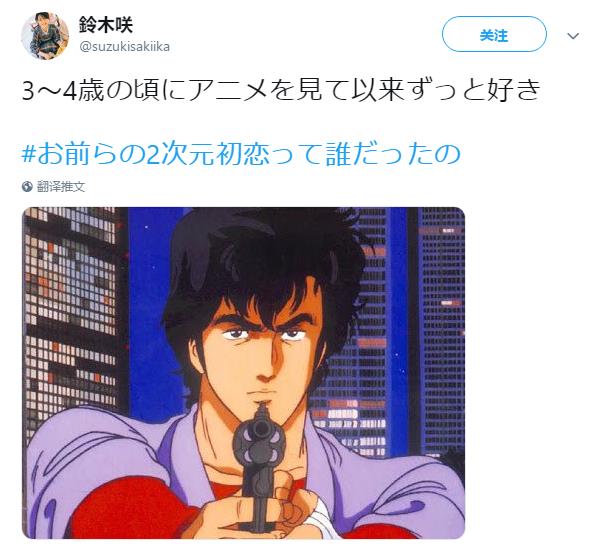The width and height of the screenshot is (598, 550).
Task: Click the display name 鈴木咲
Action: click(106, 25)
